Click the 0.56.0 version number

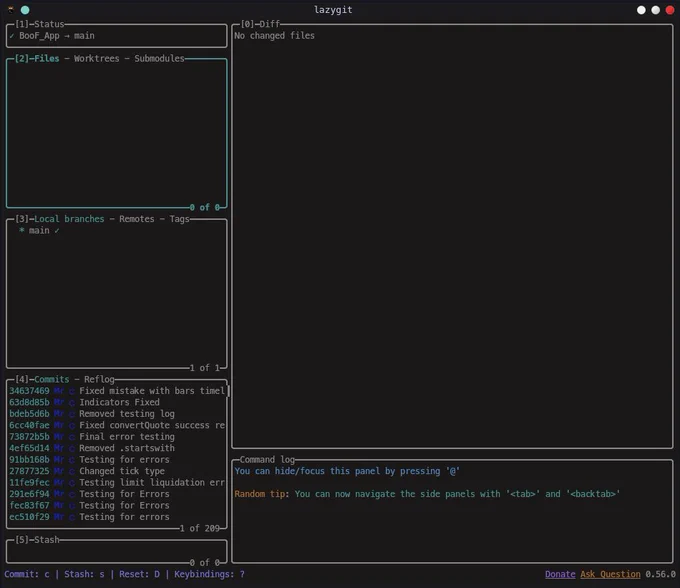tap(660, 575)
